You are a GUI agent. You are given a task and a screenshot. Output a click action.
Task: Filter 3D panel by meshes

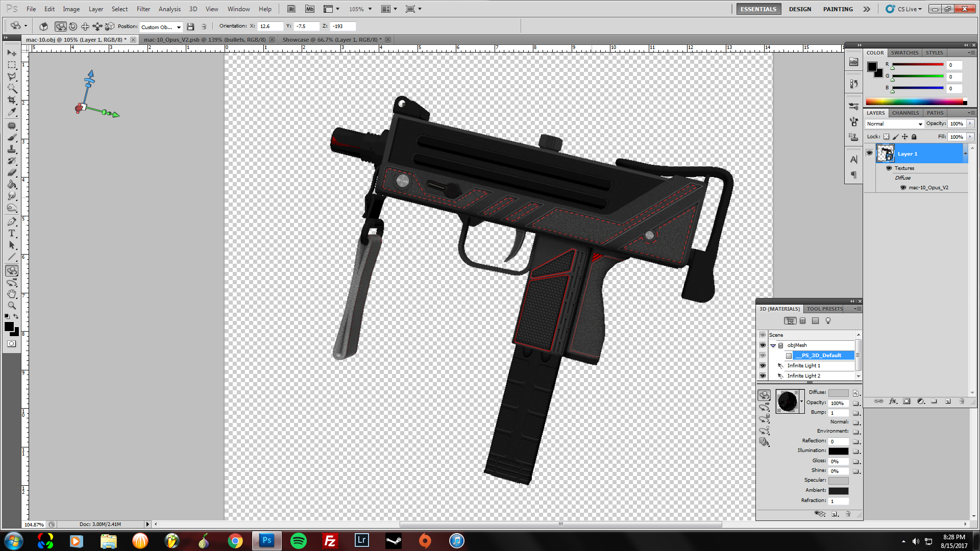(803, 321)
